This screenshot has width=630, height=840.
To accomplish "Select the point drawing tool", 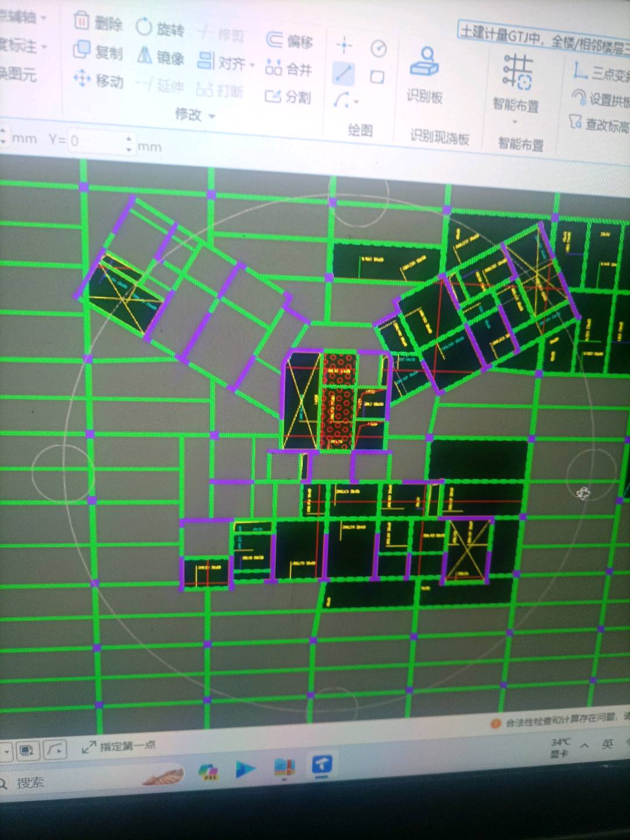I will [344, 45].
